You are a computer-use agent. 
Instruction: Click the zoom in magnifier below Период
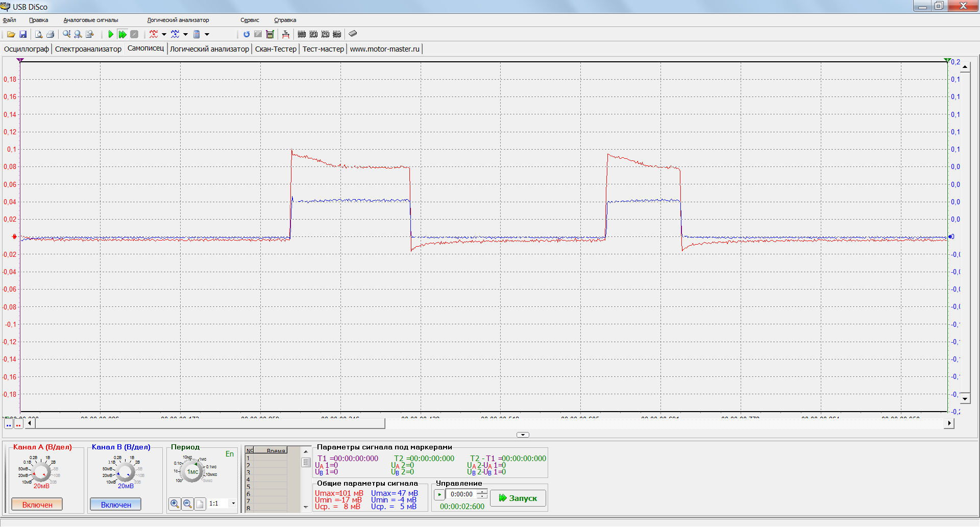click(175, 504)
